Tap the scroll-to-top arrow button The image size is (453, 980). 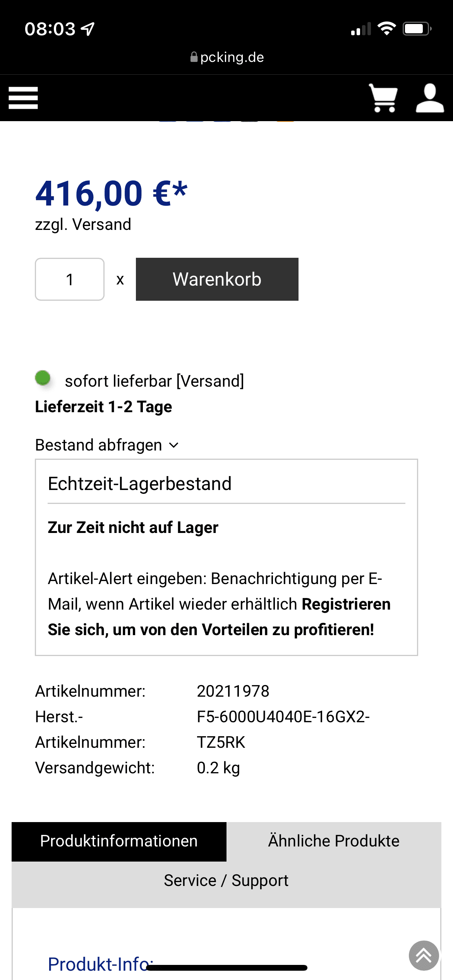424,956
